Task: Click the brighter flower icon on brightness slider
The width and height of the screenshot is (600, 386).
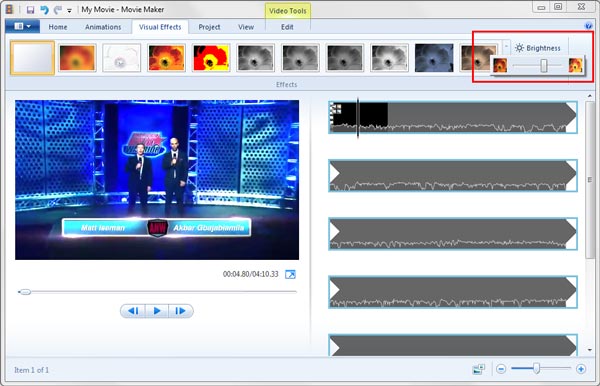Action: pyautogui.click(x=575, y=65)
